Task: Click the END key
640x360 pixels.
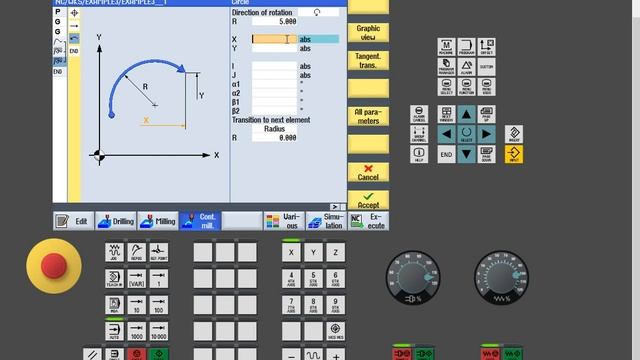Action: pyautogui.click(x=446, y=154)
